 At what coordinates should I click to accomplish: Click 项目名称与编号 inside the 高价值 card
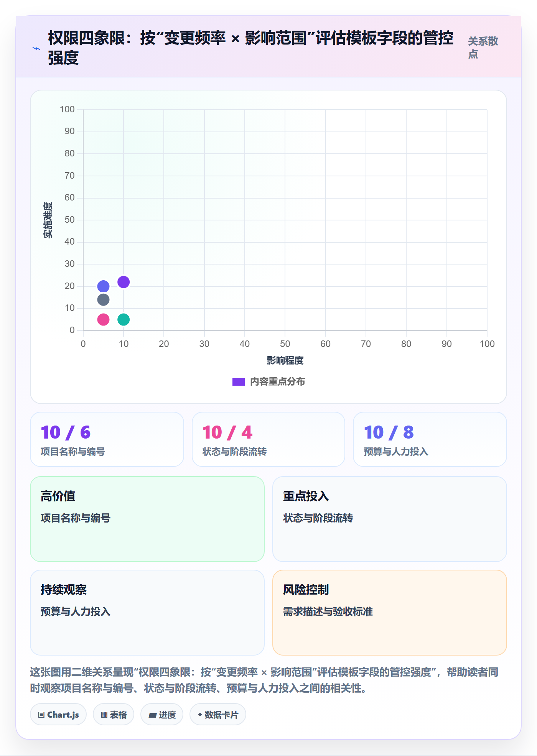[76, 518]
